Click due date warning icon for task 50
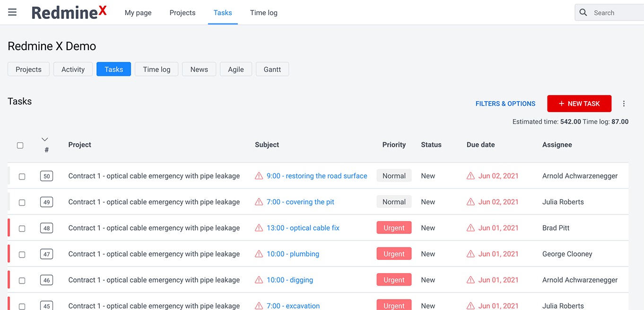This screenshot has width=644, height=310. 470,176
